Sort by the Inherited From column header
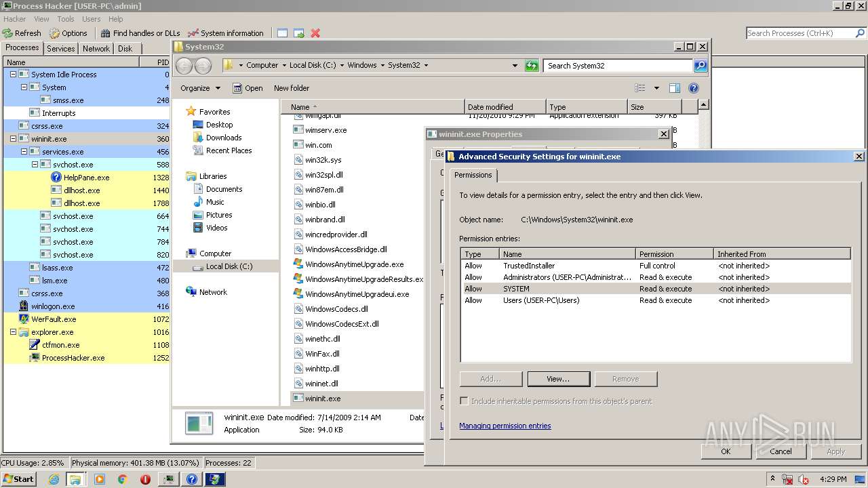868x488 pixels. tap(783, 254)
